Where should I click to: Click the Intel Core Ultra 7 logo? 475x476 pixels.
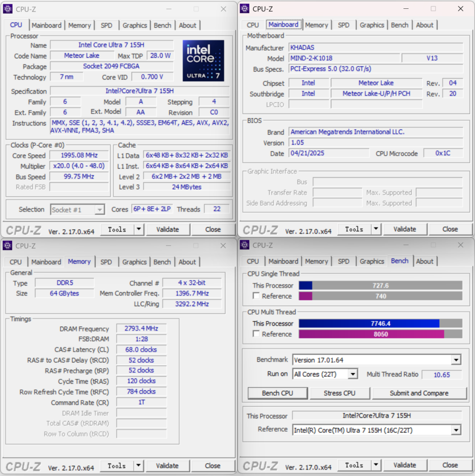tap(203, 60)
